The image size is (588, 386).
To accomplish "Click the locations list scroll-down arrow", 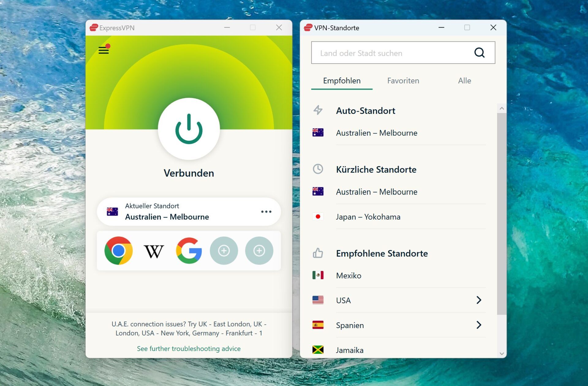I will (502, 353).
